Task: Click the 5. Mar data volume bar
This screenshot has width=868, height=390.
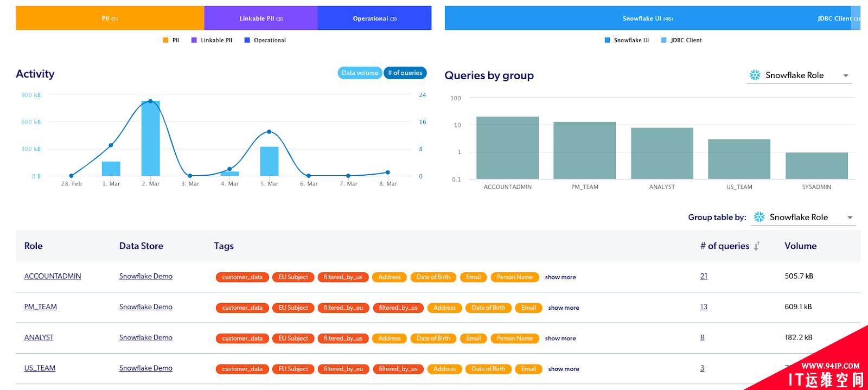Action: click(x=269, y=161)
